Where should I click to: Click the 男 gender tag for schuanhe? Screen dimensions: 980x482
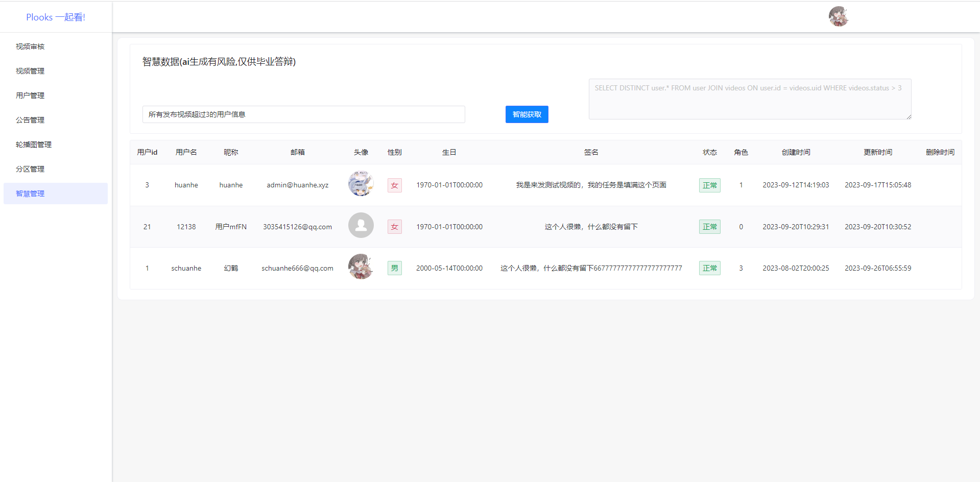tap(394, 268)
